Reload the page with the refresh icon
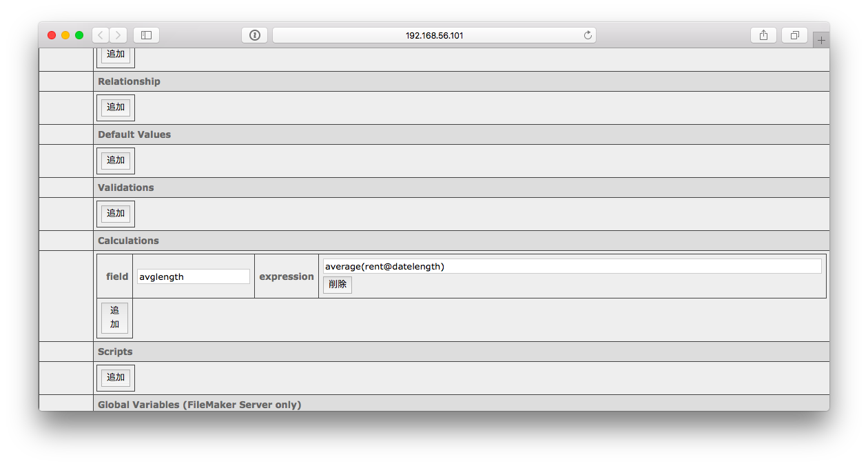 [x=588, y=35]
